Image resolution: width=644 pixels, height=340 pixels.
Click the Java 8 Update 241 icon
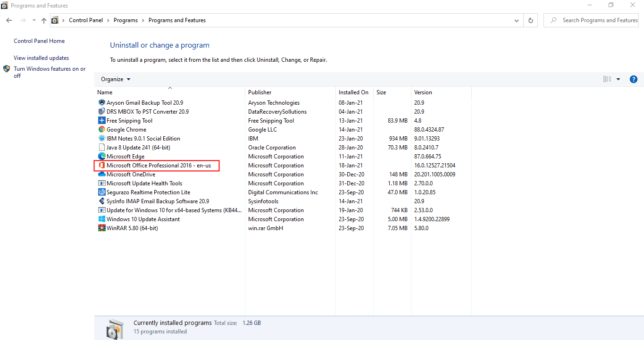(x=101, y=147)
